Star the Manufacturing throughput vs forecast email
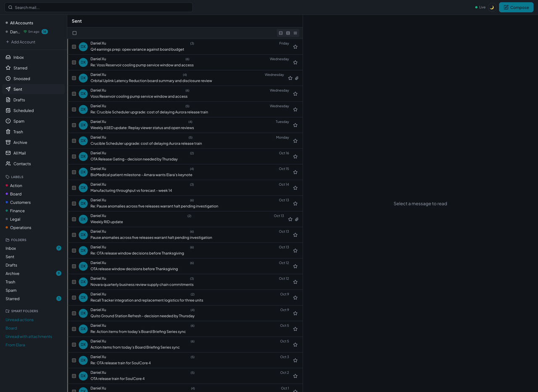Viewport: 538px width, 392px height. [x=295, y=188]
